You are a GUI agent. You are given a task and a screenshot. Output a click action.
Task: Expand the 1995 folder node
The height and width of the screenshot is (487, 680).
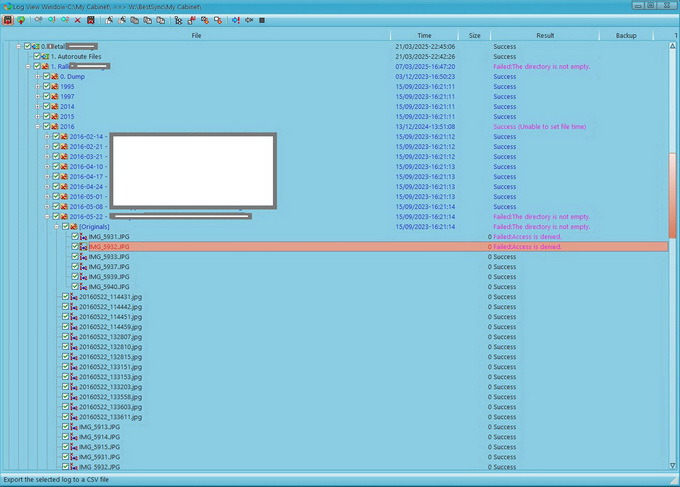coord(38,86)
